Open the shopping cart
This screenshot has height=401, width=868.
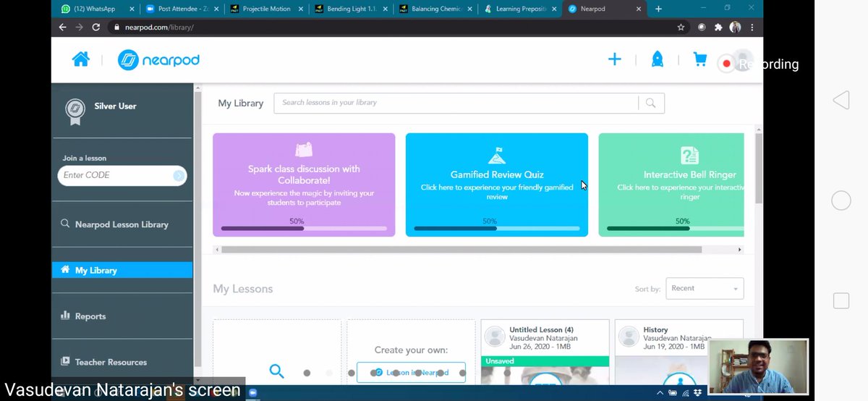[x=699, y=59]
